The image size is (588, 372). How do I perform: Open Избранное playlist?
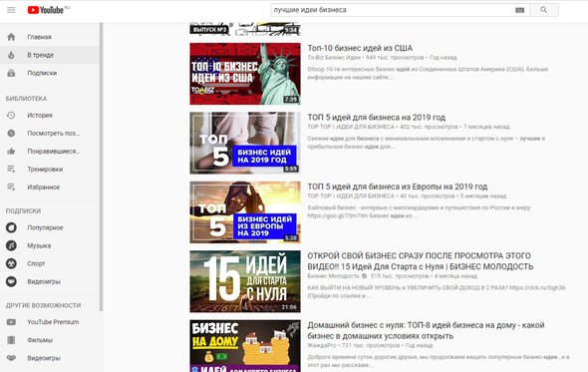(50, 187)
